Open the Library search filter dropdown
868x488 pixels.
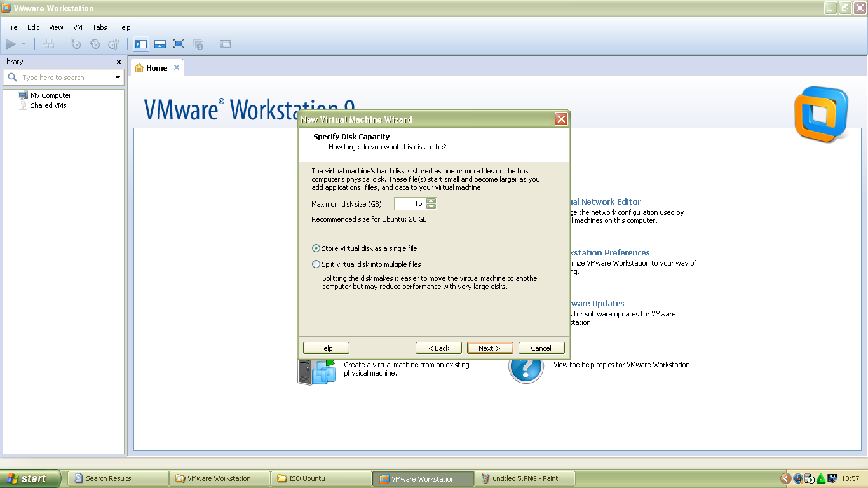click(118, 78)
